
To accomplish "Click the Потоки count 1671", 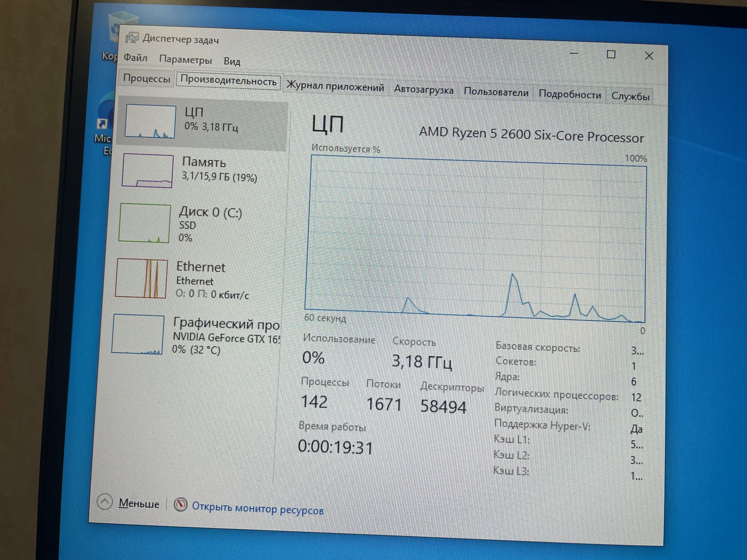I will click(384, 404).
